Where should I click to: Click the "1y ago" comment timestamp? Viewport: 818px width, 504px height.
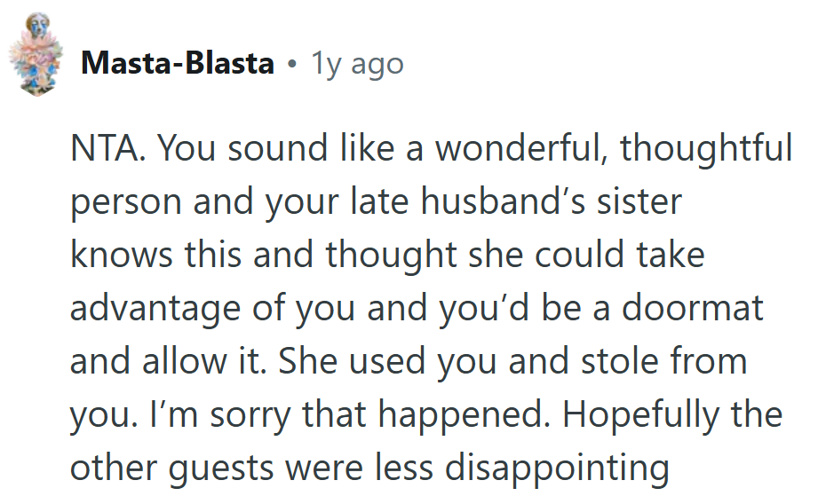[357, 64]
